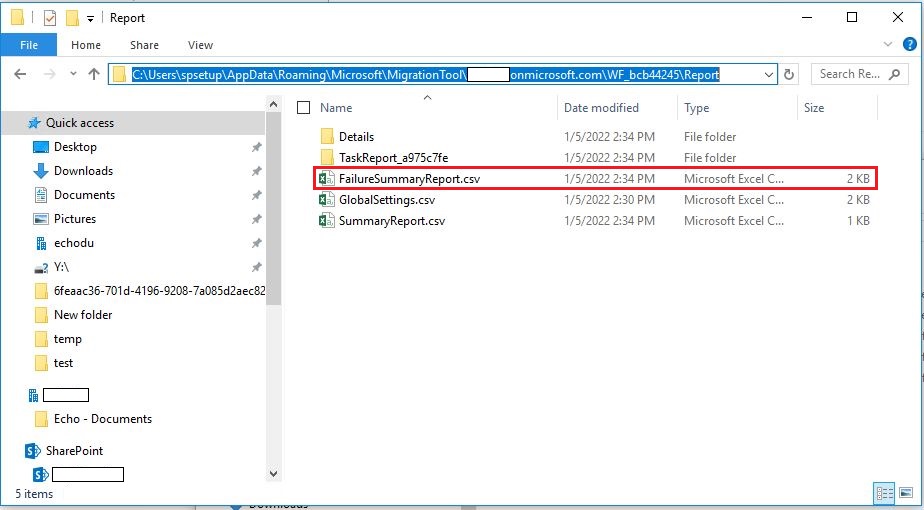Sort files by the Size column

pos(814,108)
